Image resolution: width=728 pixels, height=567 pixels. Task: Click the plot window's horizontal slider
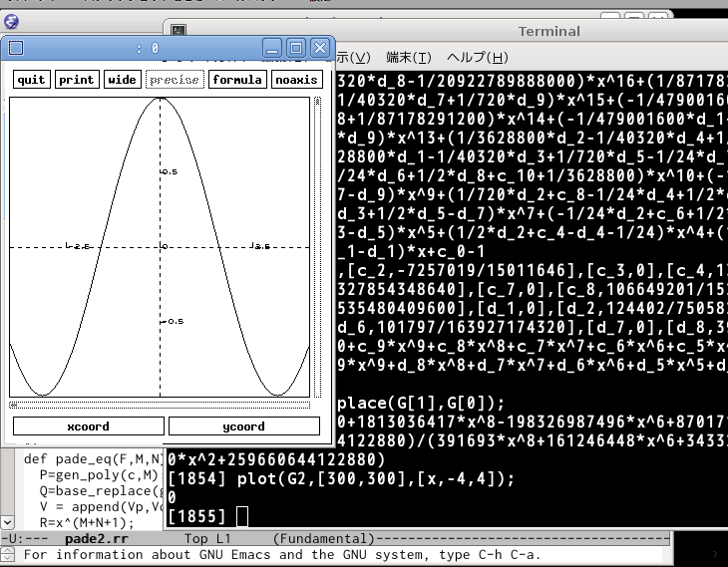coord(160,405)
